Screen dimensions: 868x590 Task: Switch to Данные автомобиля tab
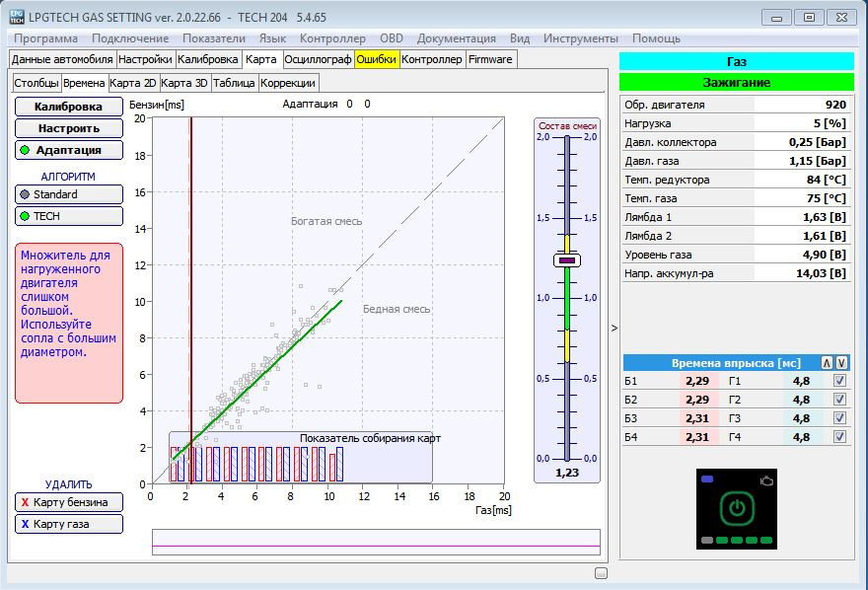[62, 59]
